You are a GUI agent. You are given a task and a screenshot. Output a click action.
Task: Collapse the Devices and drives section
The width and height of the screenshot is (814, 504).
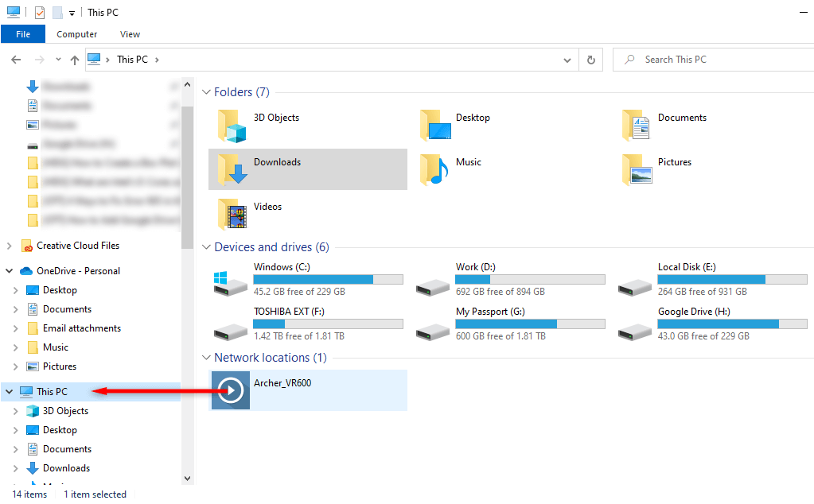click(206, 247)
